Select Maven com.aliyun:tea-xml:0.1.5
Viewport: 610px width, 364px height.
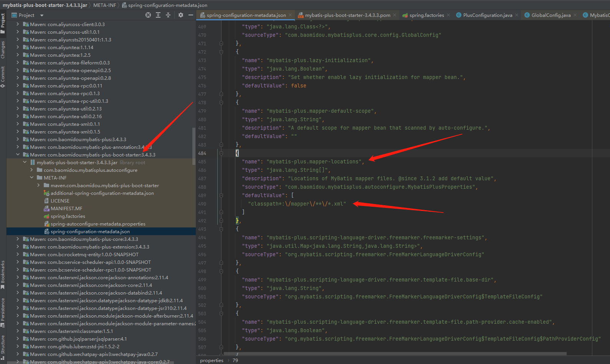tap(65, 132)
